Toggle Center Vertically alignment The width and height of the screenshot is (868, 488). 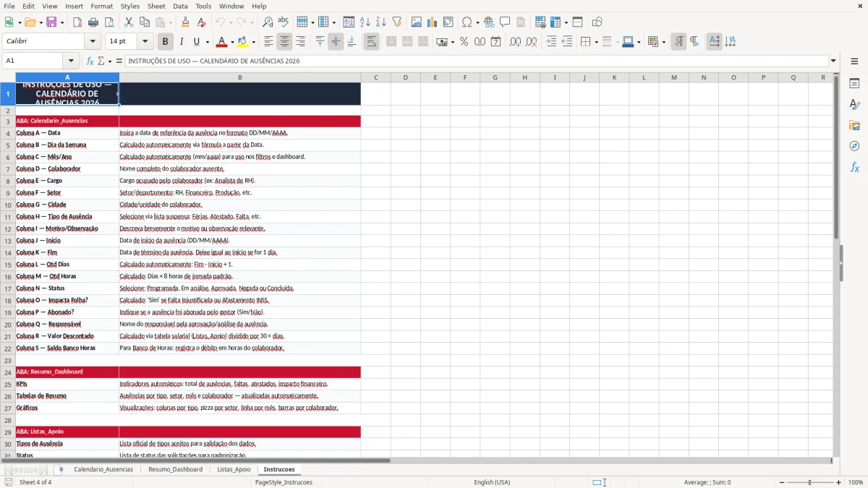[336, 42]
